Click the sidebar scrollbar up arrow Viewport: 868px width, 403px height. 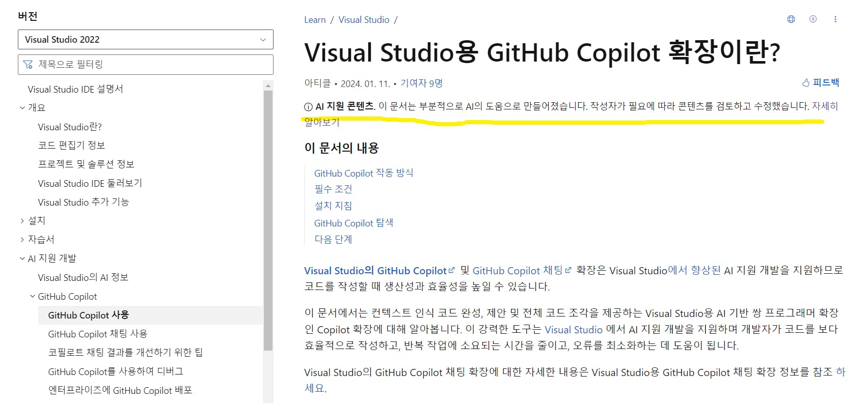pyautogui.click(x=268, y=85)
